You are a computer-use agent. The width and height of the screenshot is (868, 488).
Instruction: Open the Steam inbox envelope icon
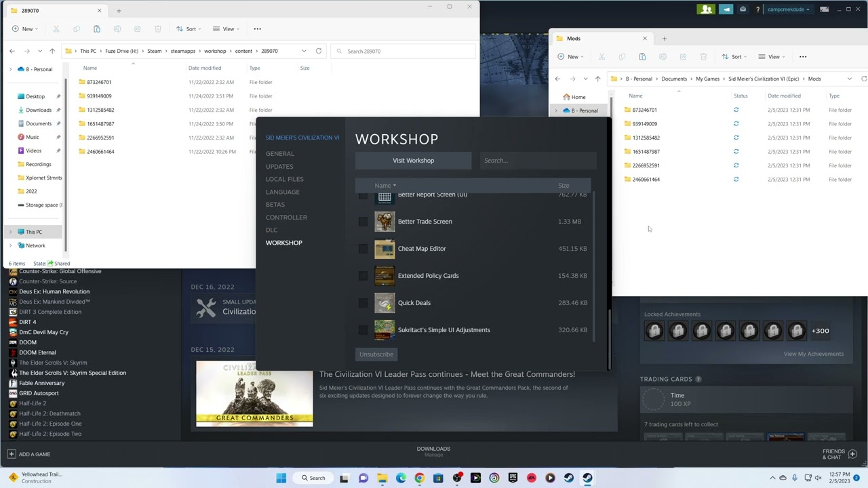click(743, 9)
